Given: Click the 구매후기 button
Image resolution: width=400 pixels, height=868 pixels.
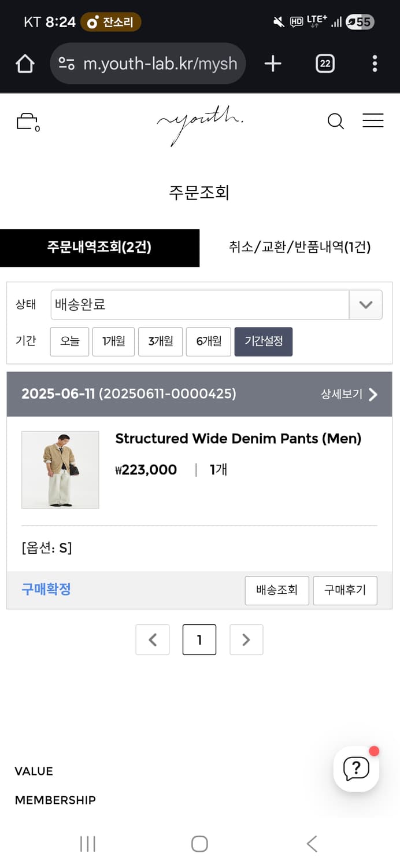Looking at the screenshot, I should [x=345, y=590].
